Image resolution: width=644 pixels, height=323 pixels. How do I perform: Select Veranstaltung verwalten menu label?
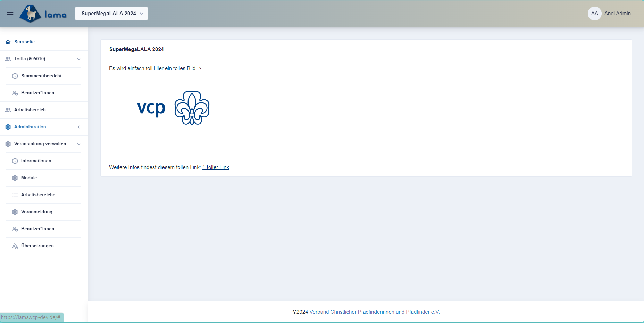[x=40, y=144]
